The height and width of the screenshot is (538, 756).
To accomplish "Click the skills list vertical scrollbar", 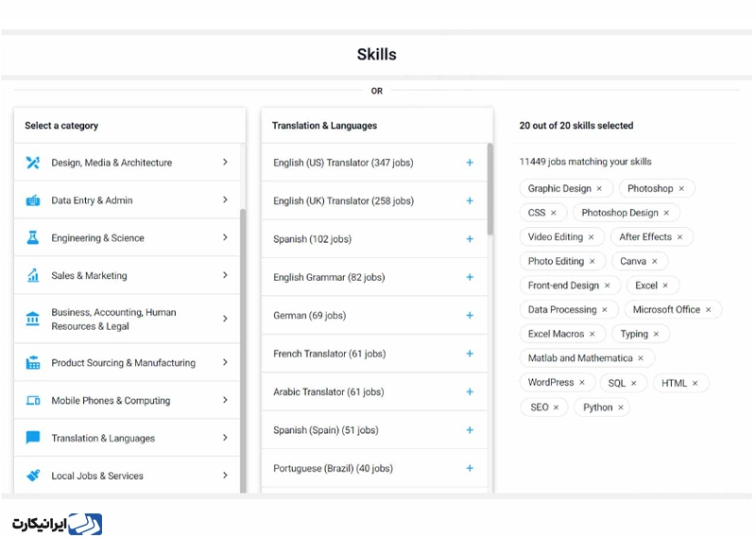I will (490, 189).
